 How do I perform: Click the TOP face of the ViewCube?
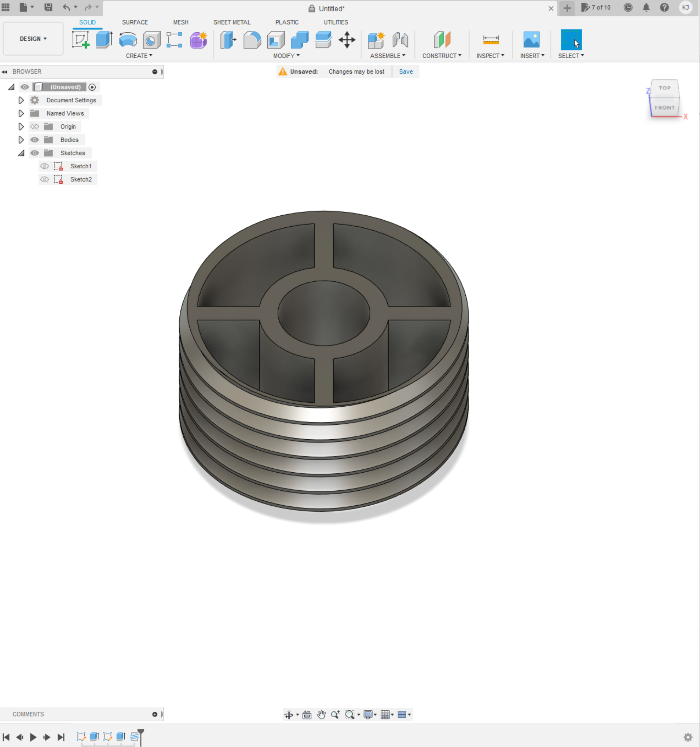pyautogui.click(x=664, y=88)
